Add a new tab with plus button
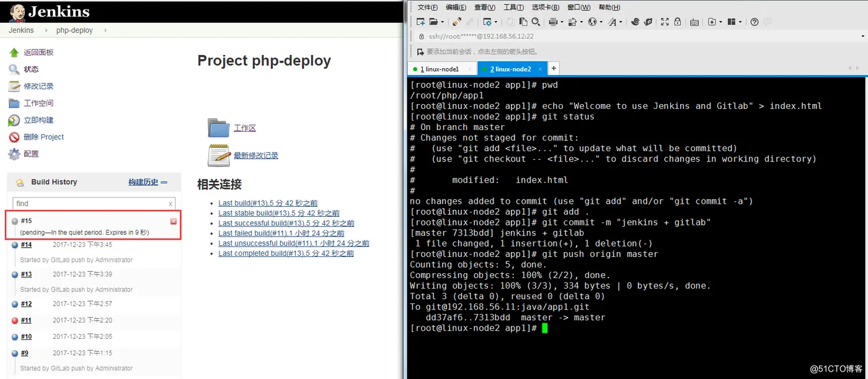The height and width of the screenshot is (379, 868). [554, 68]
